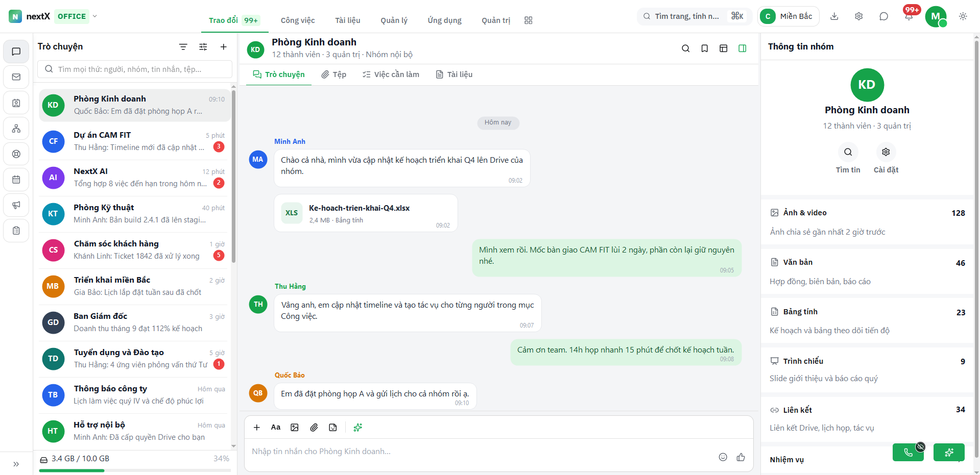Click the download icon in top bar
This screenshot has width=980, height=475.
coord(834,16)
